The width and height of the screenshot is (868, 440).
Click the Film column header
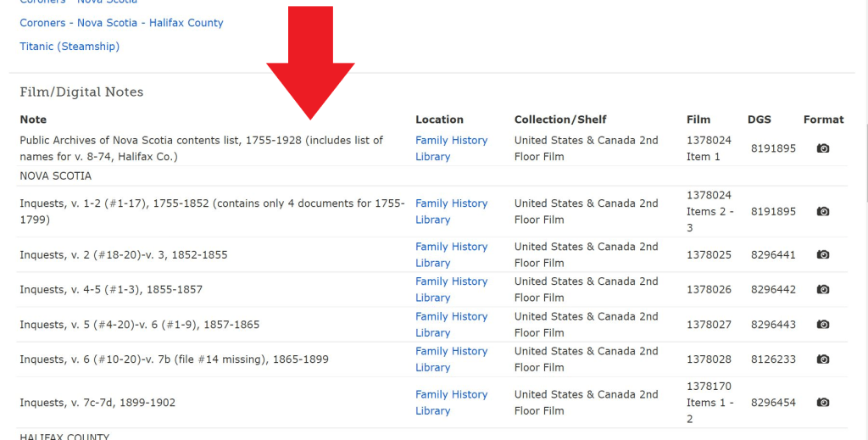(698, 120)
